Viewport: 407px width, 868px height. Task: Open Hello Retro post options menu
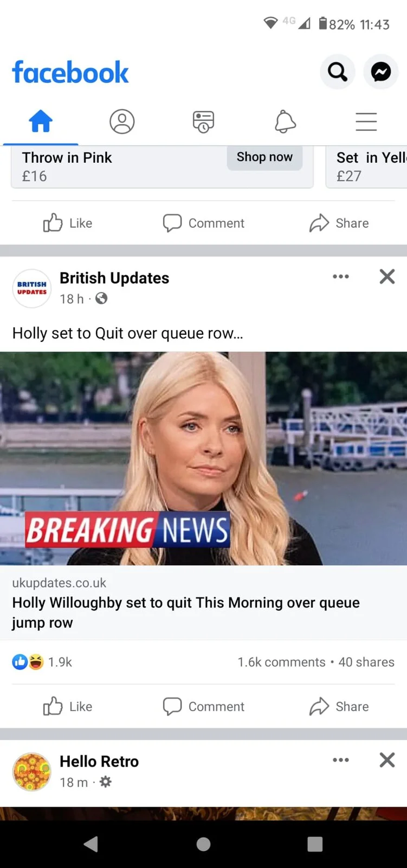[x=341, y=760]
